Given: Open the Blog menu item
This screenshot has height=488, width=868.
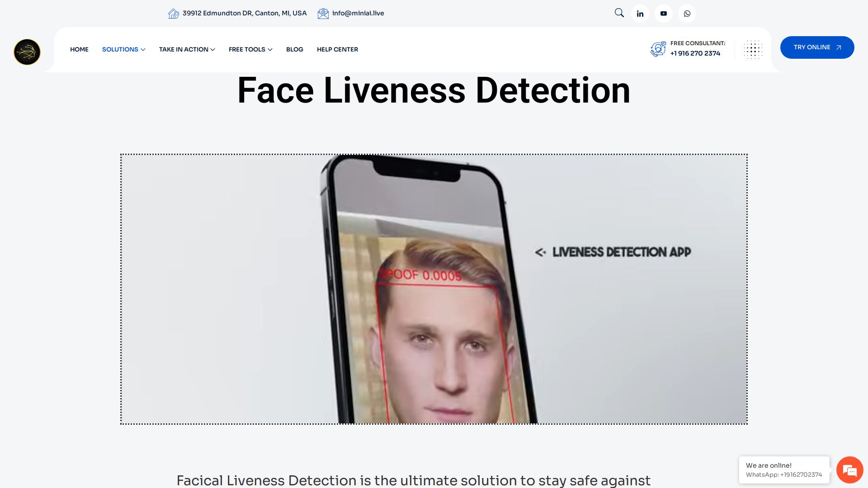Looking at the screenshot, I should coord(294,49).
